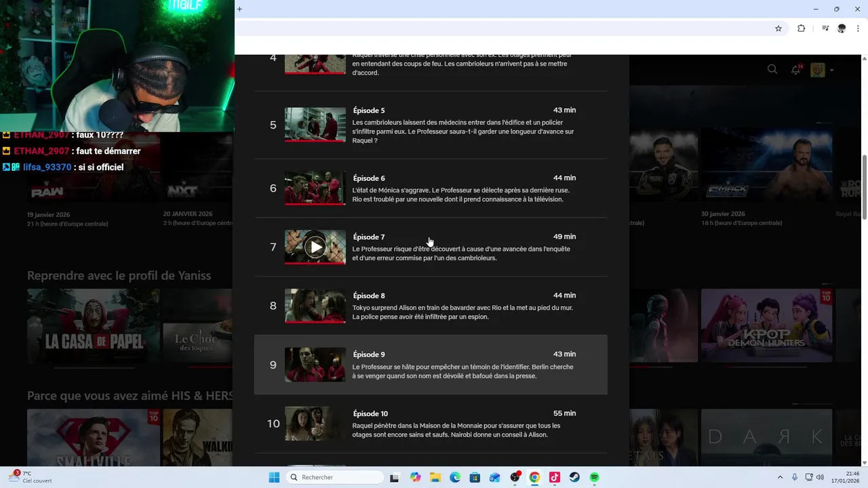The height and width of the screenshot is (488, 868).
Task: Select the Épisode 8 title
Action: (369, 296)
